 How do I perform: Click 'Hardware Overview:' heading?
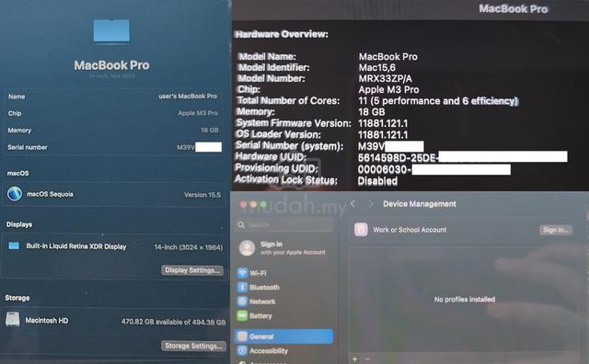pos(282,34)
